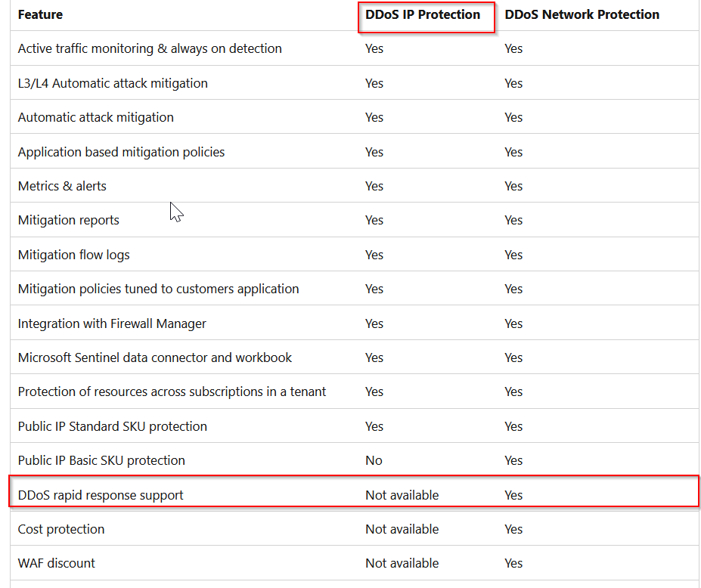The width and height of the screenshot is (701, 588).
Task: Click Microsoft Sentinel data connector text
Action: (x=155, y=357)
